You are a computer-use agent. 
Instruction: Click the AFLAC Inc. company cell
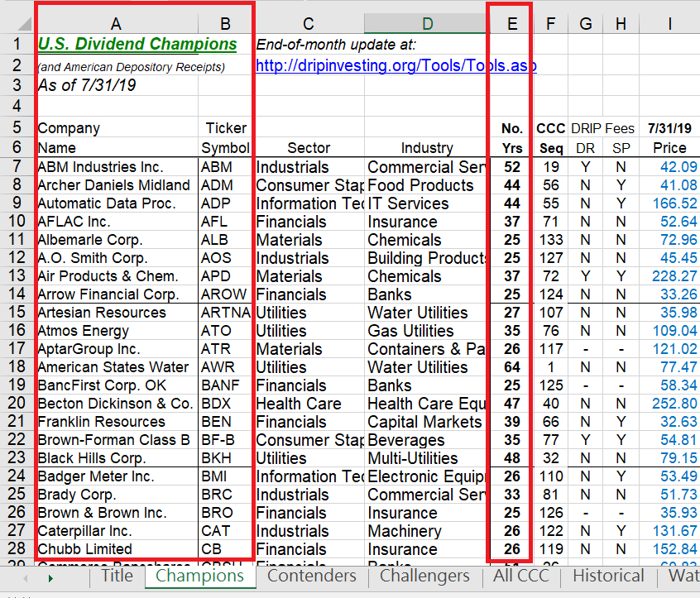pos(117,222)
